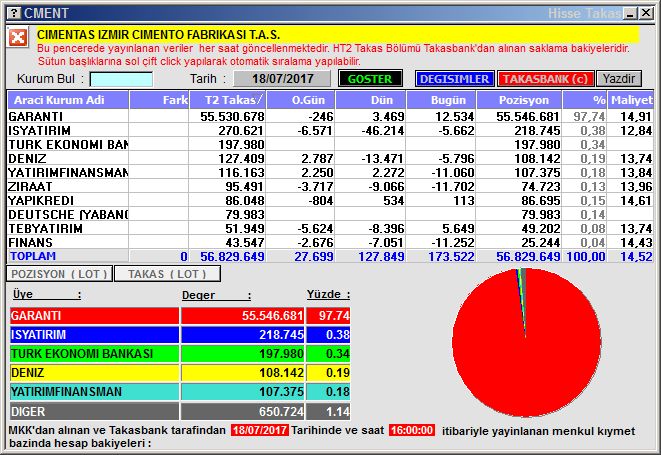Click red GARANTI legend swatch
Screen dimensions: 661x455
click(94, 316)
